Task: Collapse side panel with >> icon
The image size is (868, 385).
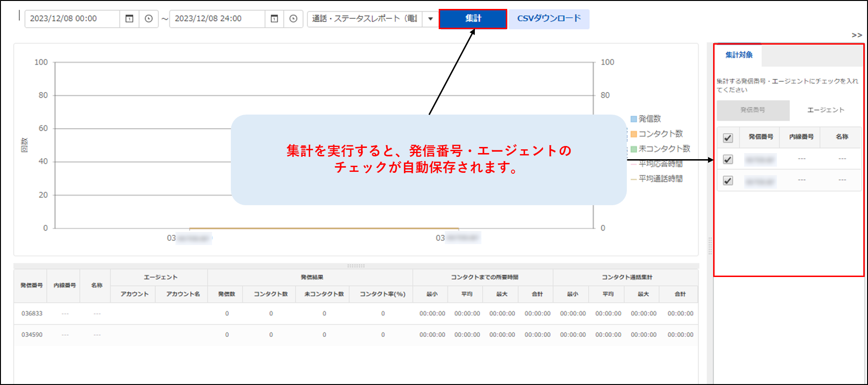Action: [x=857, y=35]
